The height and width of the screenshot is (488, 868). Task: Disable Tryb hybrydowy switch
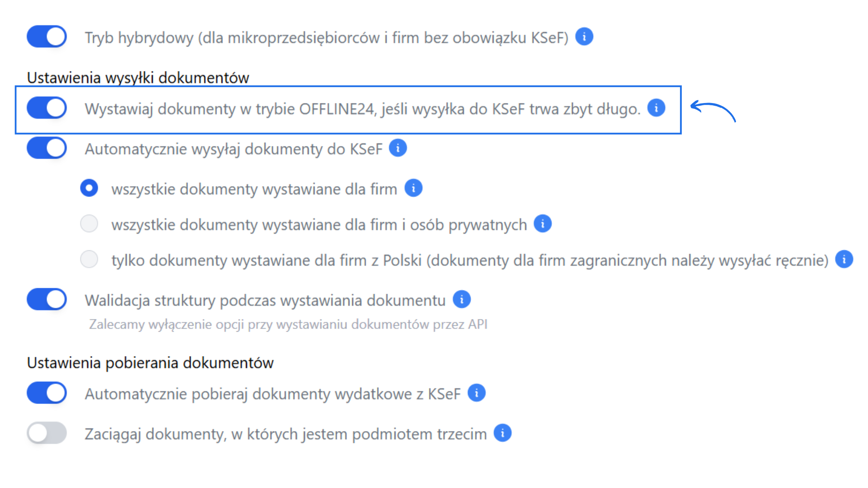pyautogui.click(x=46, y=37)
